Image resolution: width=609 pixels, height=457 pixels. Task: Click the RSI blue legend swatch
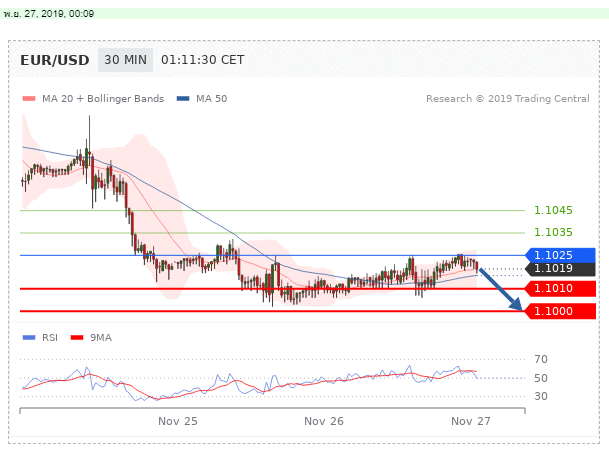(29, 337)
